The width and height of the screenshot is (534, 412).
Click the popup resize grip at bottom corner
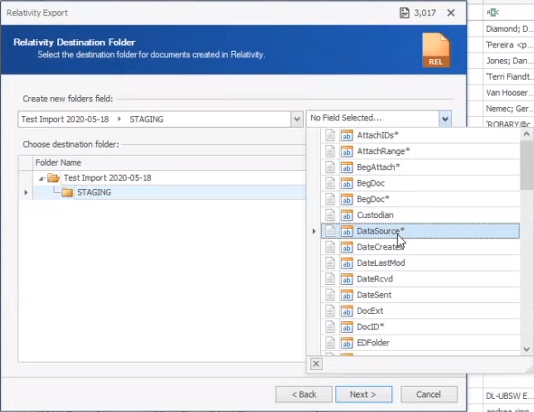click(529, 370)
